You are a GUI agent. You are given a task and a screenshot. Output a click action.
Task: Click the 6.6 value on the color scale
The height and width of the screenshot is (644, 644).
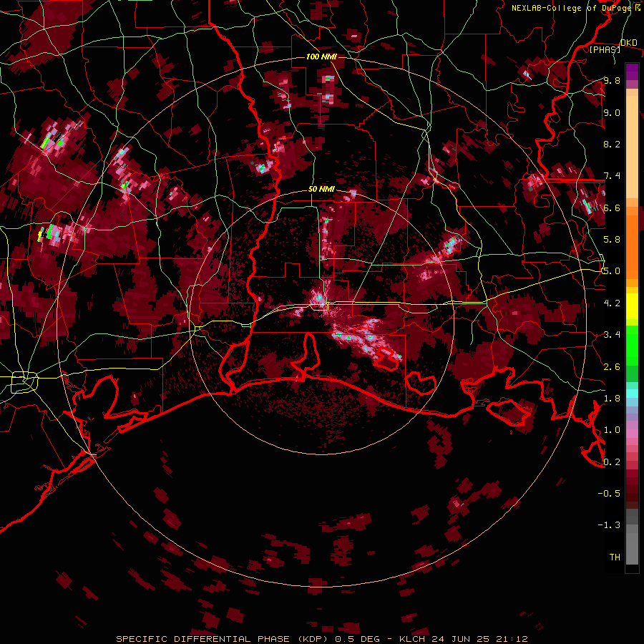(x=612, y=208)
